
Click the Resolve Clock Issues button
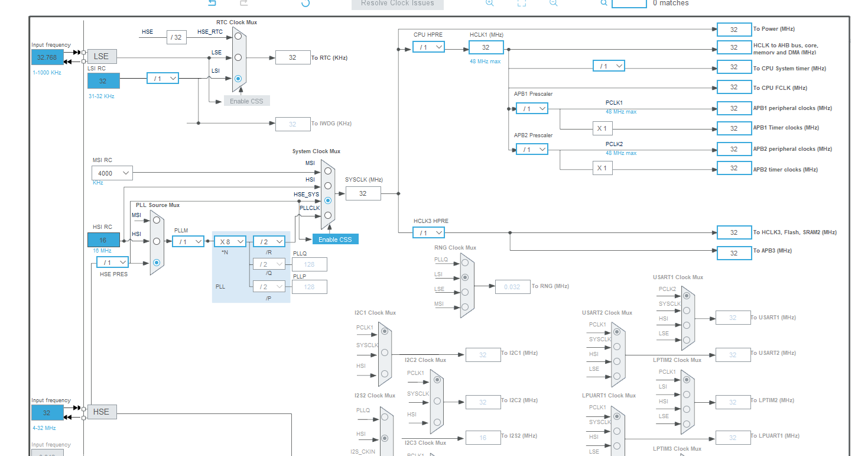398,4
